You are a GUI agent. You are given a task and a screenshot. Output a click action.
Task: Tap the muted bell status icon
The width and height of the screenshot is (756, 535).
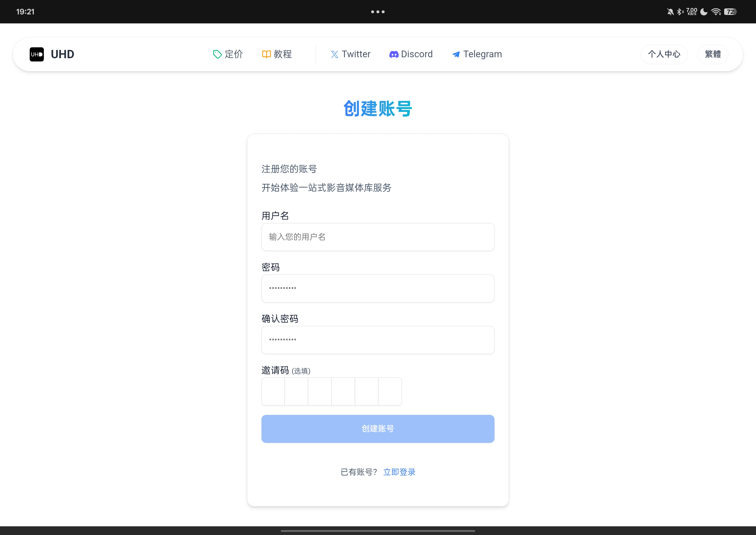670,12
